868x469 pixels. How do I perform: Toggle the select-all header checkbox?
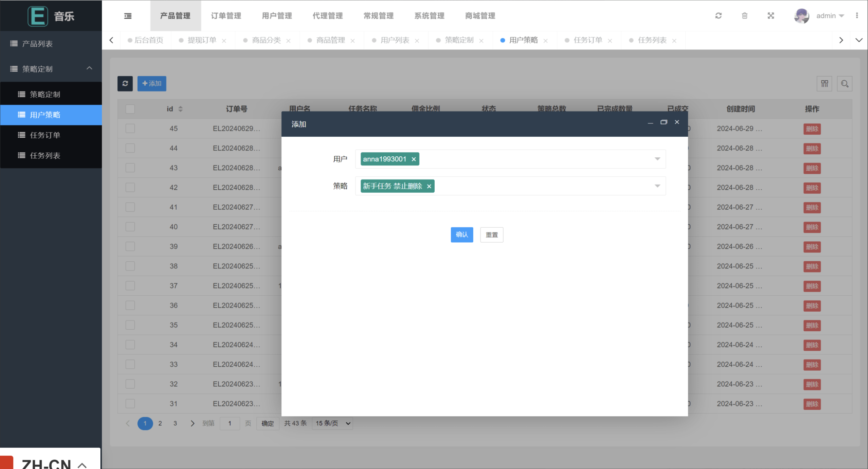[x=130, y=109]
